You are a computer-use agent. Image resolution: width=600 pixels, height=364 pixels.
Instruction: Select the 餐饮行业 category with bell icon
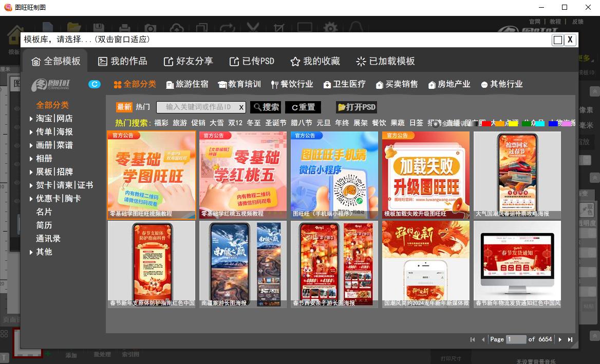pos(292,84)
